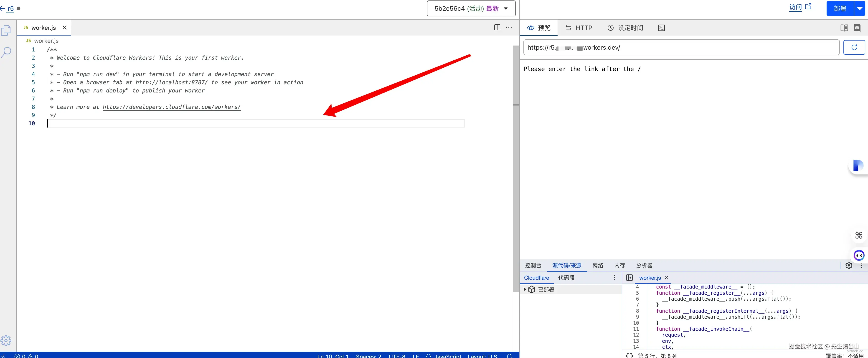Screen dimensions: 868x358
Task: Close worker.js tab in devtools sources
Action: [x=666, y=278]
